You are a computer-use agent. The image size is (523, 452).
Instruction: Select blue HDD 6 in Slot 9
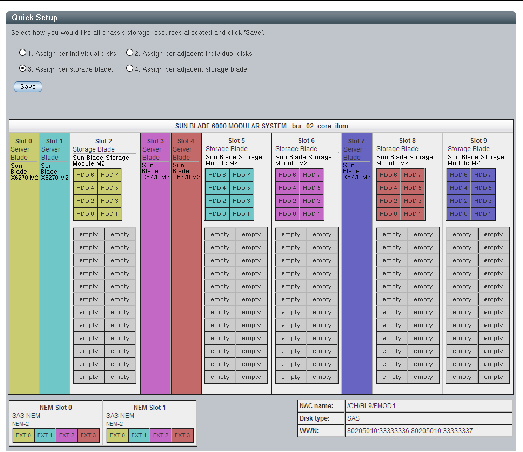tap(459, 175)
